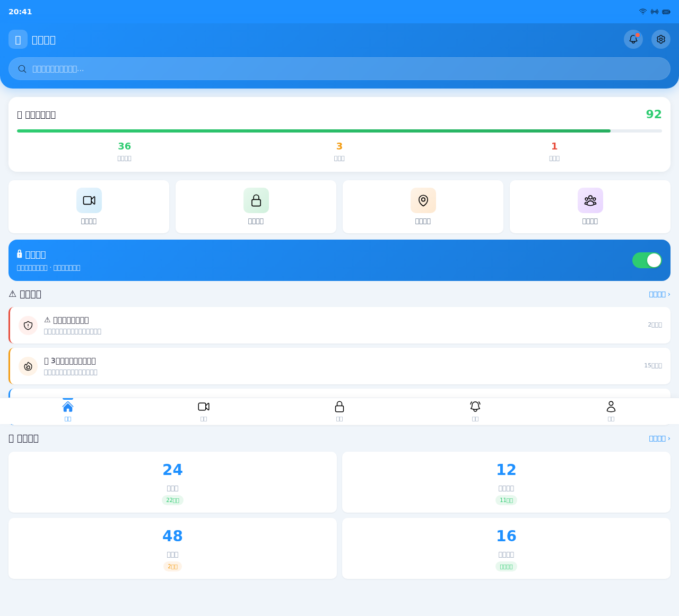Open notifications via header bell icon

(x=633, y=39)
